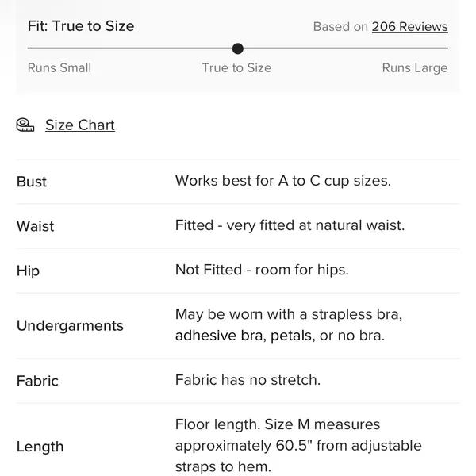This screenshot has height=476, width=476.
Task: Click the Fabric has no stretch text
Action: 248,380
